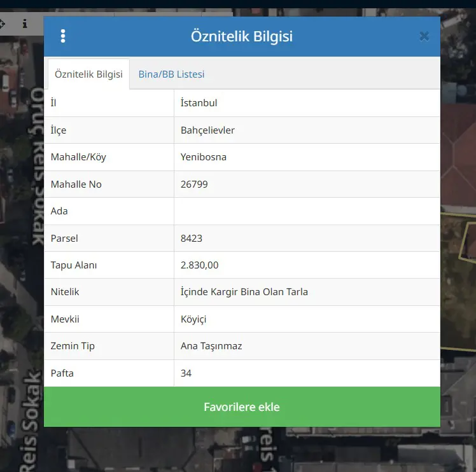Click the İl label

[x=53, y=103]
